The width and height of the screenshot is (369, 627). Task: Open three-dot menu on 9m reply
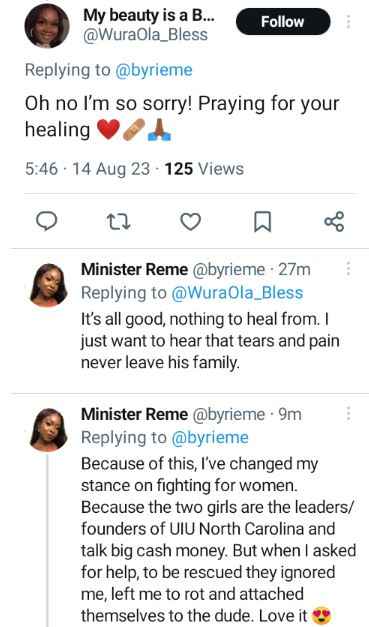(x=348, y=414)
